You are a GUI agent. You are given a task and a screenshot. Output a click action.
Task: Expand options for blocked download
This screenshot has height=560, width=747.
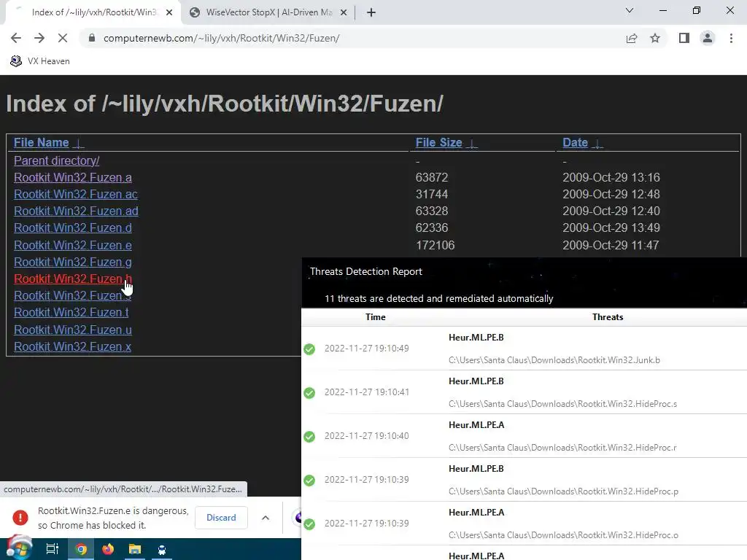pyautogui.click(x=266, y=518)
